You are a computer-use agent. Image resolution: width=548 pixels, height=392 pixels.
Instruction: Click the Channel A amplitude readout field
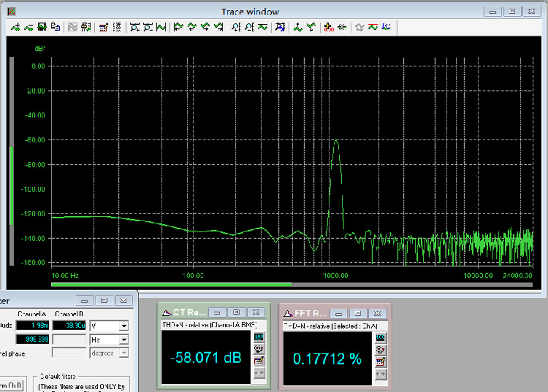coord(33,326)
